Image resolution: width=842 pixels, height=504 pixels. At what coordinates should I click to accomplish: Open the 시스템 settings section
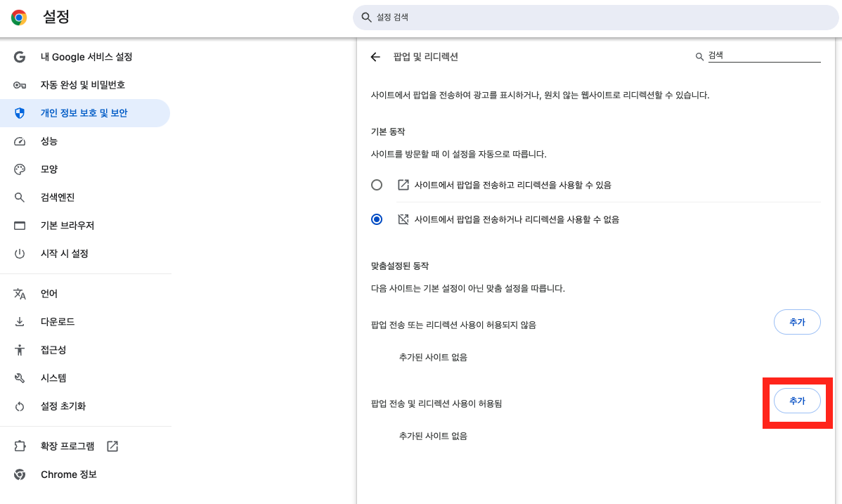[53, 377]
